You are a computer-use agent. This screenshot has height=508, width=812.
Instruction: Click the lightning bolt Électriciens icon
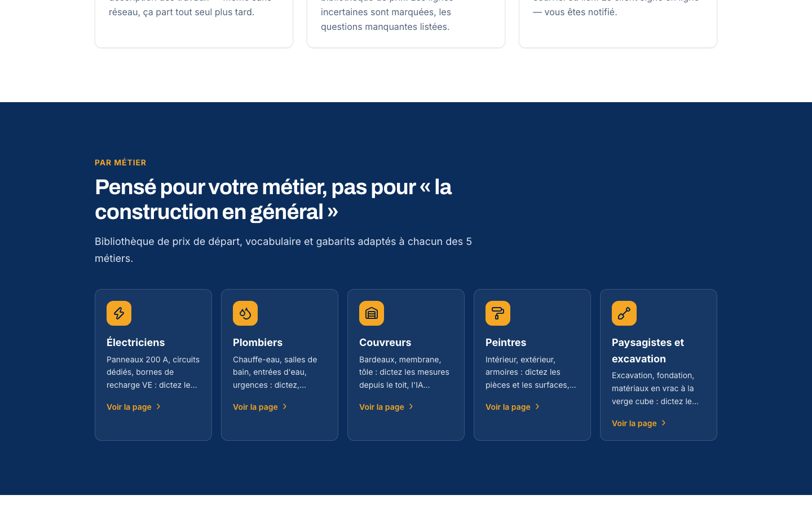click(x=119, y=313)
